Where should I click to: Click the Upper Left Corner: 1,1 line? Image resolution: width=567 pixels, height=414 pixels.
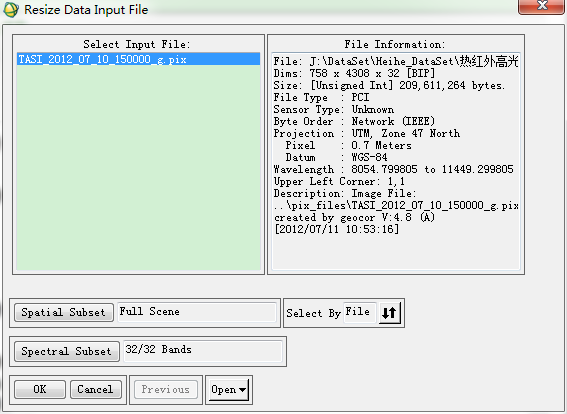click(339, 181)
